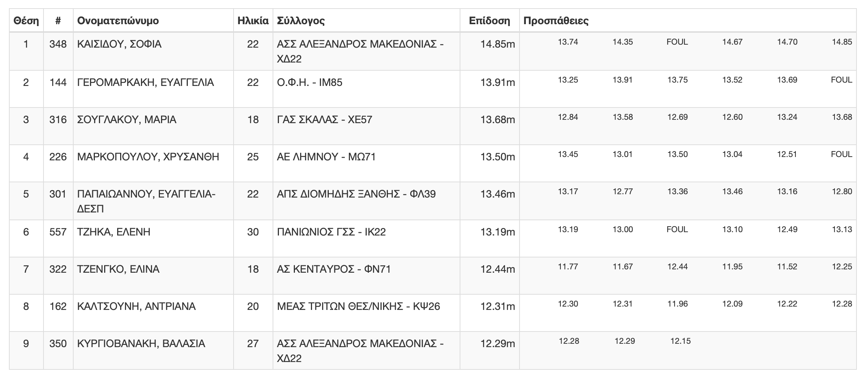This screenshot has width=868, height=378.
Task: Click the 14.85m performance result
Action: point(498,44)
